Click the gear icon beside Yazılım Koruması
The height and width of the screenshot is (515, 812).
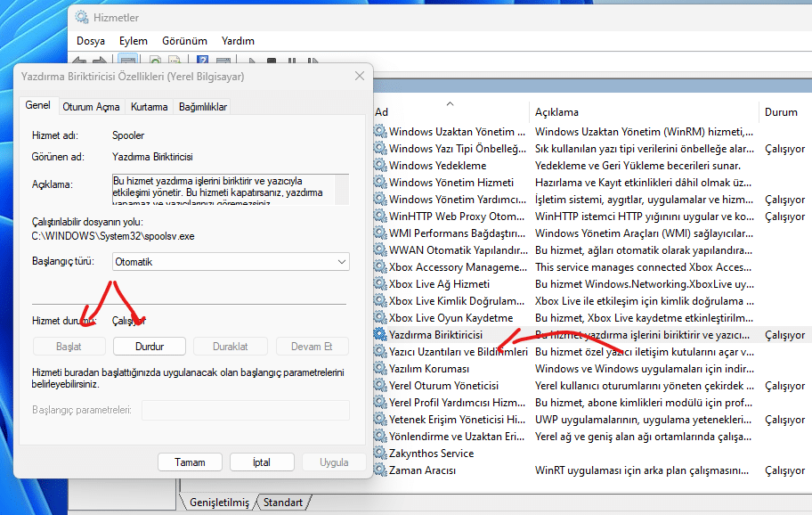[x=380, y=368]
